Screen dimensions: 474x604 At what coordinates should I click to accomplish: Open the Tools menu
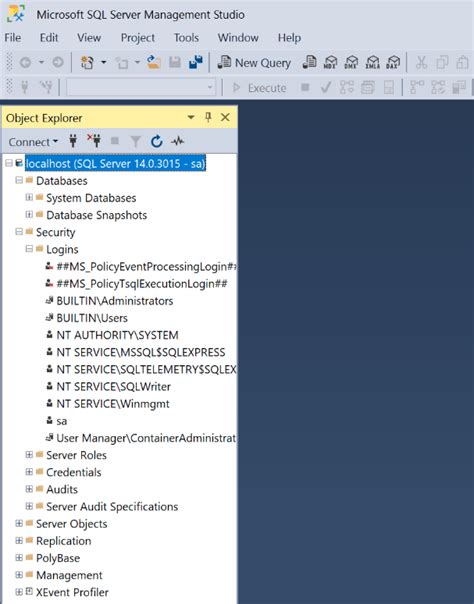(186, 38)
